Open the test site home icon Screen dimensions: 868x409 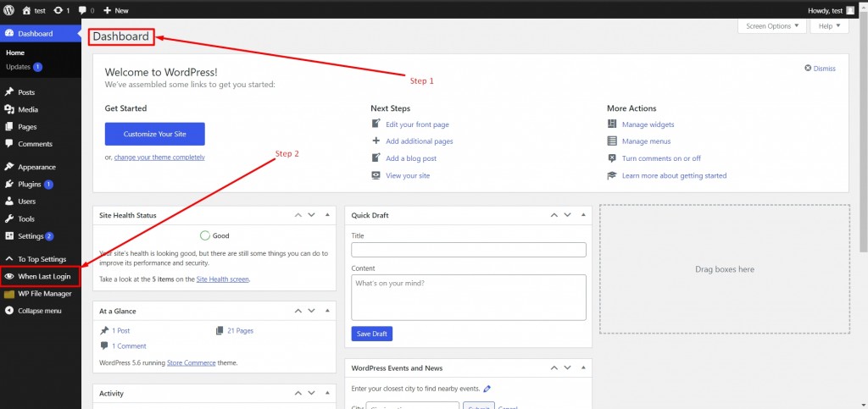pyautogui.click(x=26, y=10)
